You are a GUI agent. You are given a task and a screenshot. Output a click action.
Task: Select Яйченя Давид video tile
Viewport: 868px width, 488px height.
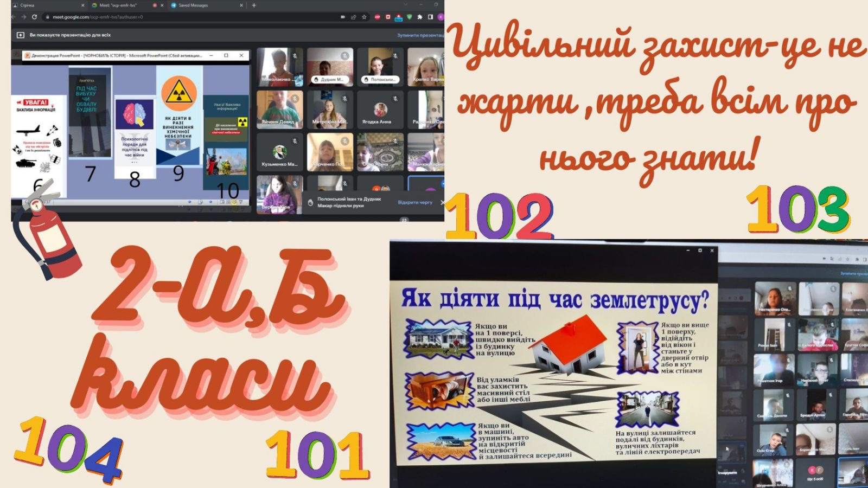279,110
